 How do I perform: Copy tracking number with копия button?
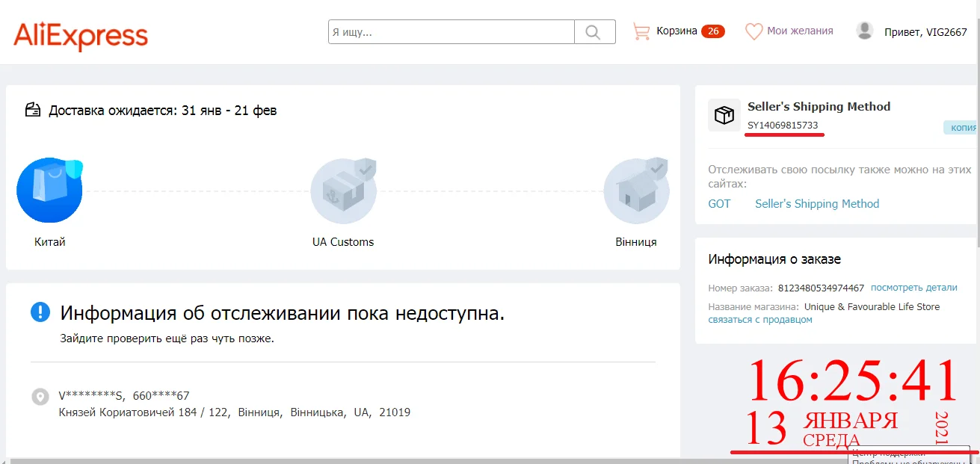(x=961, y=128)
